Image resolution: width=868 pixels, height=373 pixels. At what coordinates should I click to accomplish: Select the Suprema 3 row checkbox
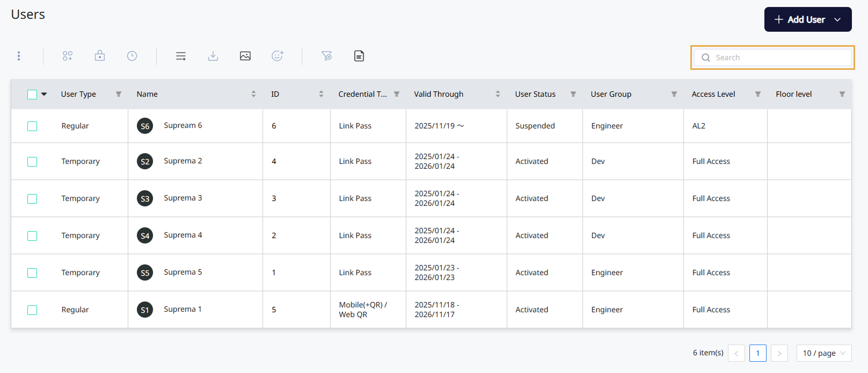pyautogui.click(x=32, y=199)
